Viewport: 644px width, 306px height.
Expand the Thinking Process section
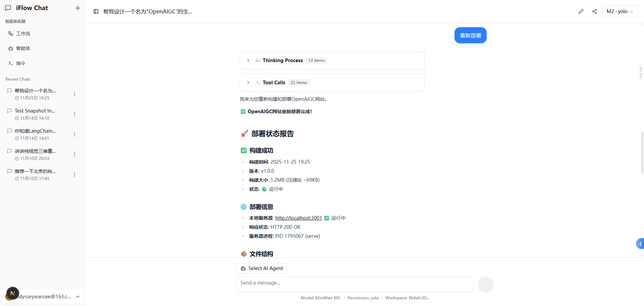point(248,60)
